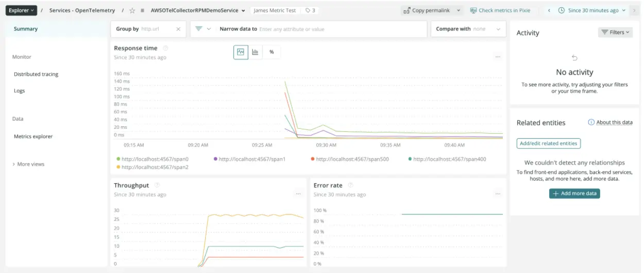Click the Group by input
This screenshot has width=644, height=273.
pos(148,29)
